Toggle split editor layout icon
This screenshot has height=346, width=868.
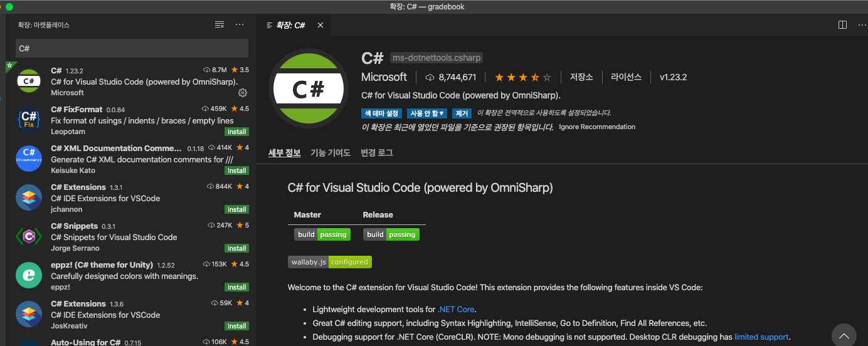click(x=842, y=25)
